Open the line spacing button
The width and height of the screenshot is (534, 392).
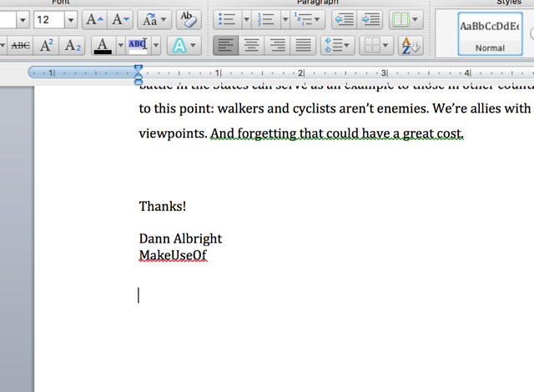[337, 45]
